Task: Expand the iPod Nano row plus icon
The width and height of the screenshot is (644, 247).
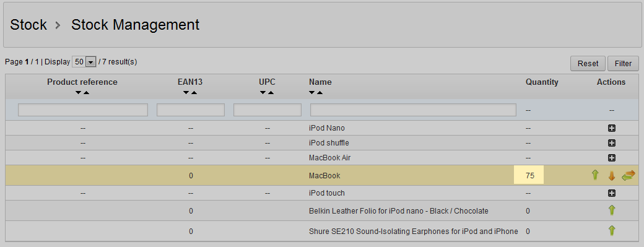Action: pos(611,128)
